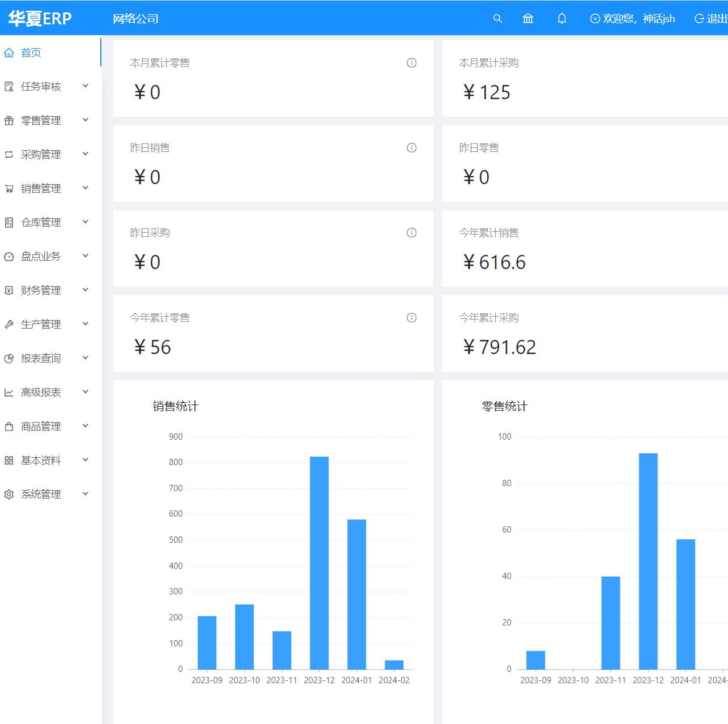Click the 任务审核 sidebar icon
728x724 pixels.
point(9,87)
